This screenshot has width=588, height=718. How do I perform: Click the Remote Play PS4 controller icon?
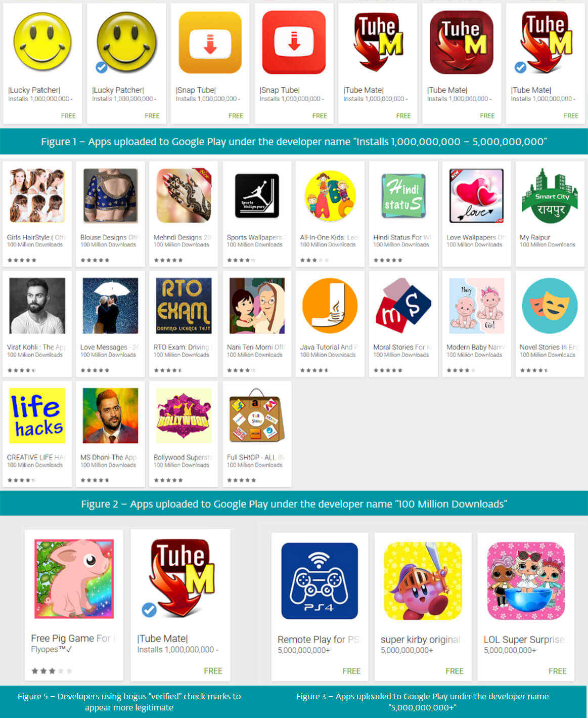coord(320,581)
